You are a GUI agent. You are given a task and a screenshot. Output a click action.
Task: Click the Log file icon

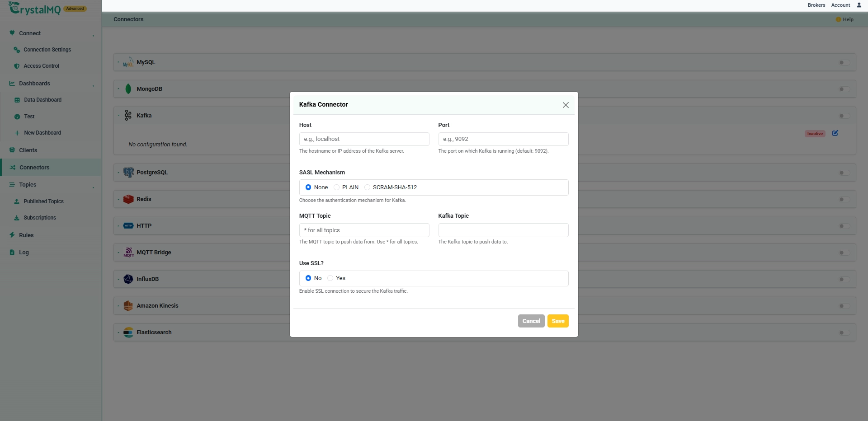point(12,253)
